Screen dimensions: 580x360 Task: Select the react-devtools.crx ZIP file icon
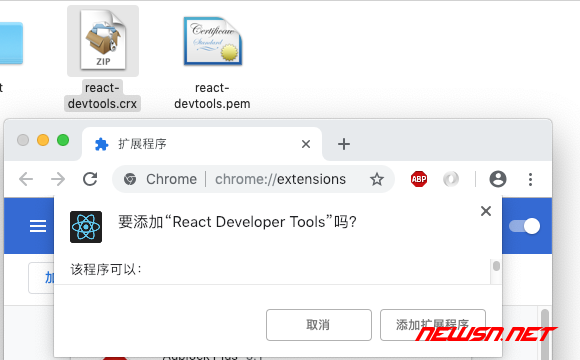tap(103, 40)
